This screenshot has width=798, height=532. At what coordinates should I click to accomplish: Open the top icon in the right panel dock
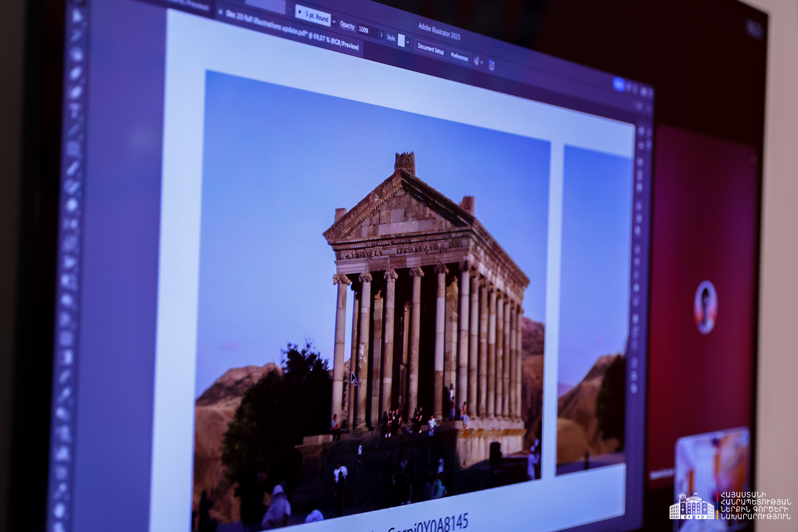[641, 131]
